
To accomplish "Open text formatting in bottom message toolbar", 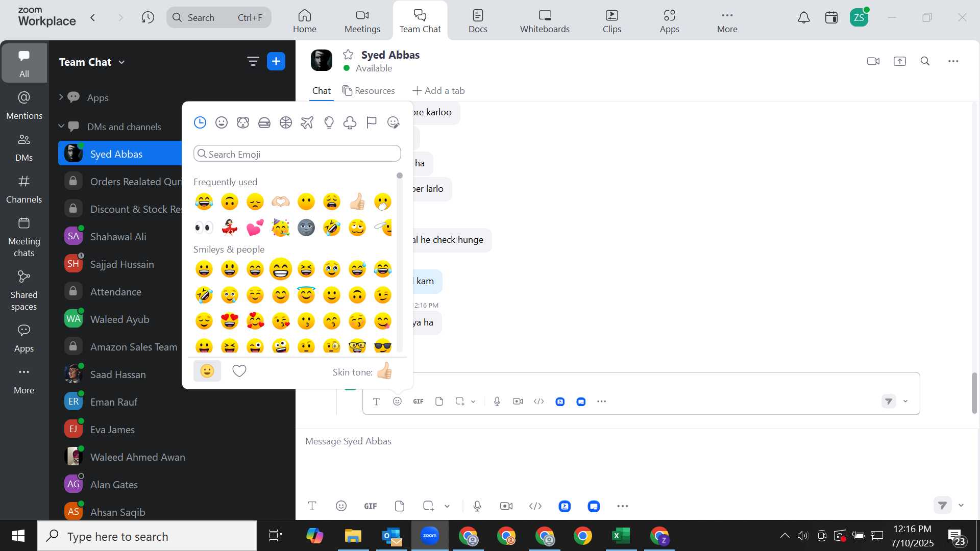I will click(x=312, y=506).
